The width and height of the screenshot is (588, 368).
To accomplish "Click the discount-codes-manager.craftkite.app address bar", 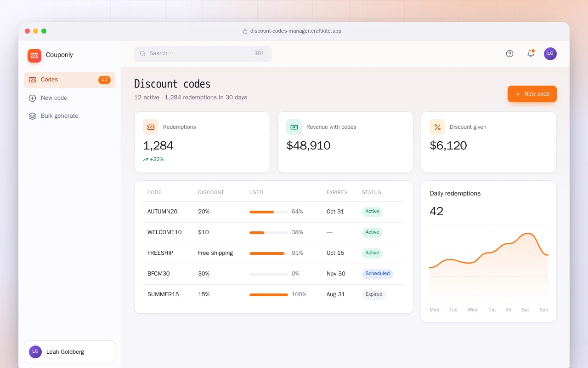I will 292,31.
